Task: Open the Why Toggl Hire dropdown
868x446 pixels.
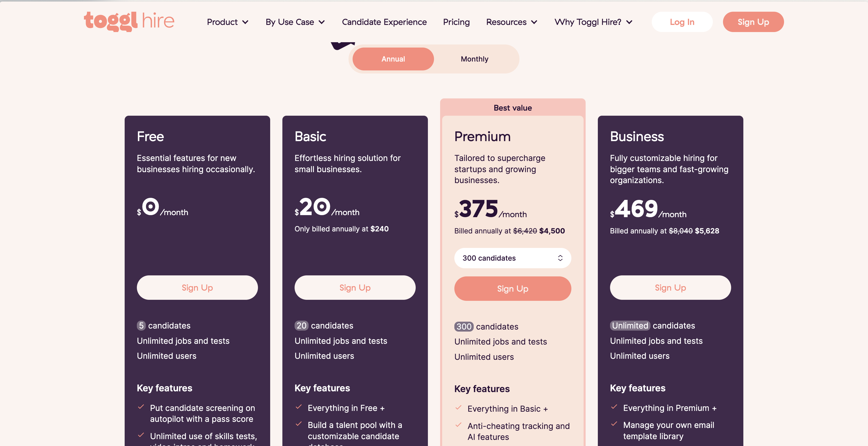Action: click(x=594, y=22)
